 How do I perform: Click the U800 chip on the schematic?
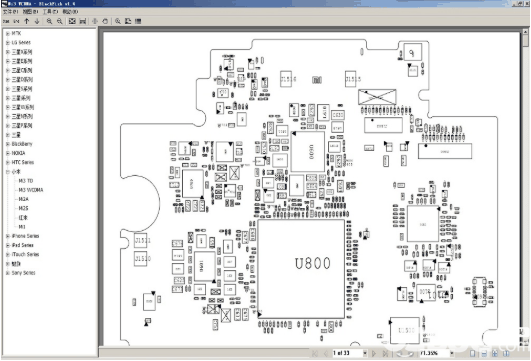[x=301, y=269]
